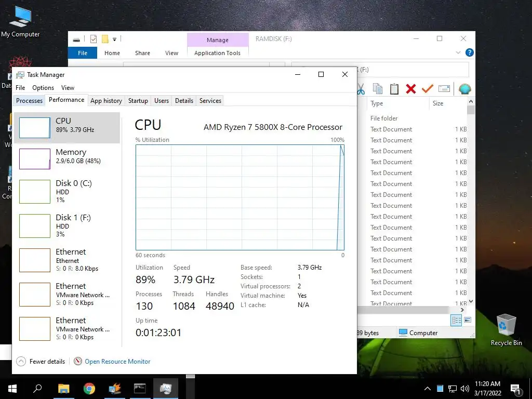Select Disk 0 (C:) performance item

pos(67,191)
